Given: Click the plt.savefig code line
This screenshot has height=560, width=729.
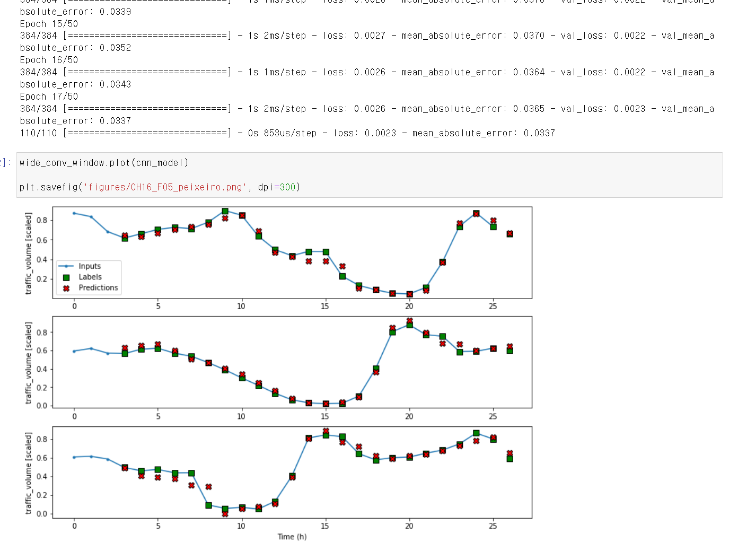Looking at the screenshot, I should click(x=160, y=187).
